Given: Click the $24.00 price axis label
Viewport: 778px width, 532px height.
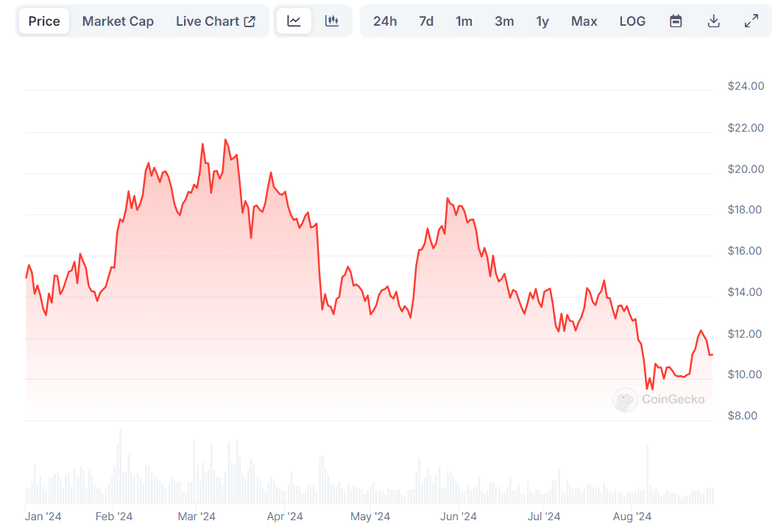Looking at the screenshot, I should click(x=746, y=86).
